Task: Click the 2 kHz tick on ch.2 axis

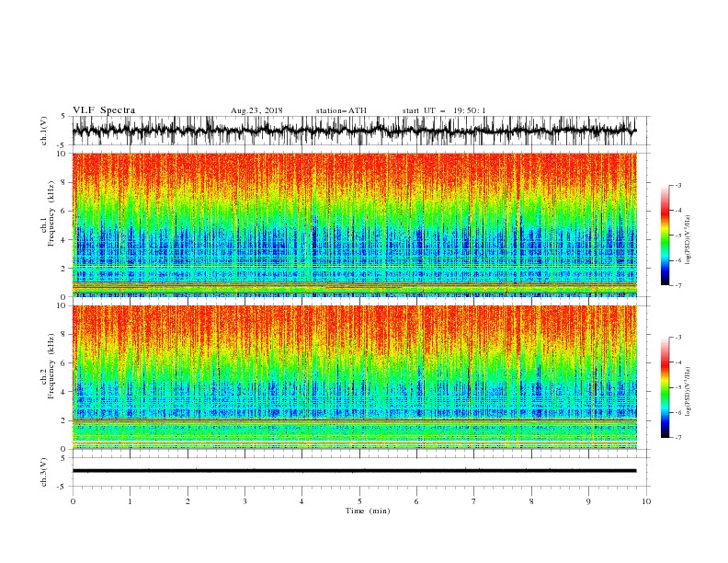Action: pos(63,420)
